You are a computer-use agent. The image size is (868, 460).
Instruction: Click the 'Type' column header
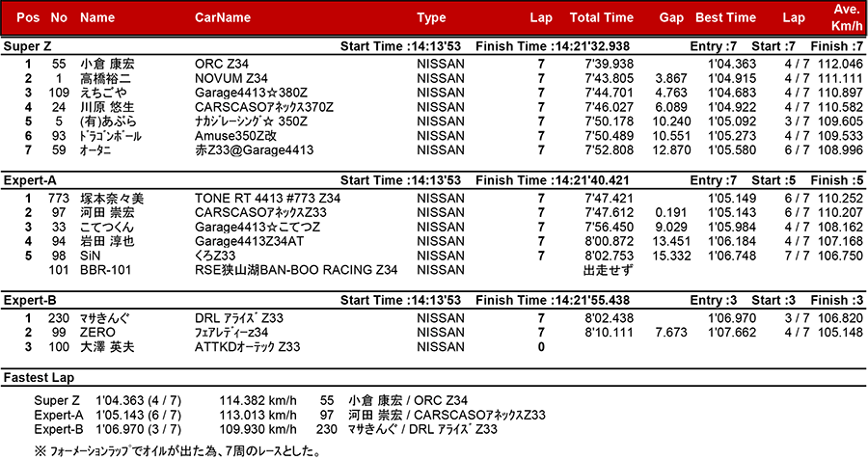tap(431, 17)
